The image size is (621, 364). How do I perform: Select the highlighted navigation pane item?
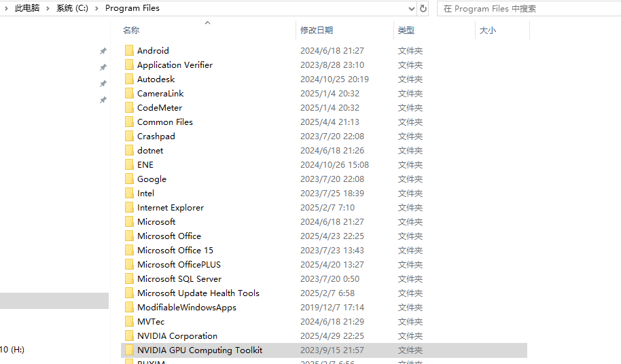point(54,301)
